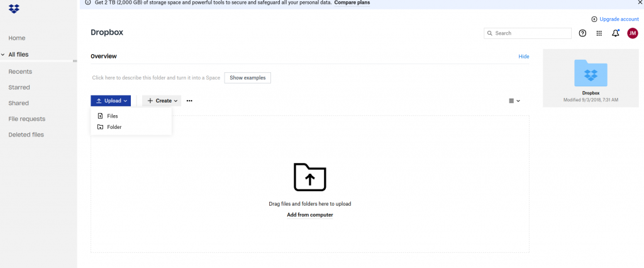Open the help question mark icon

[x=582, y=33]
